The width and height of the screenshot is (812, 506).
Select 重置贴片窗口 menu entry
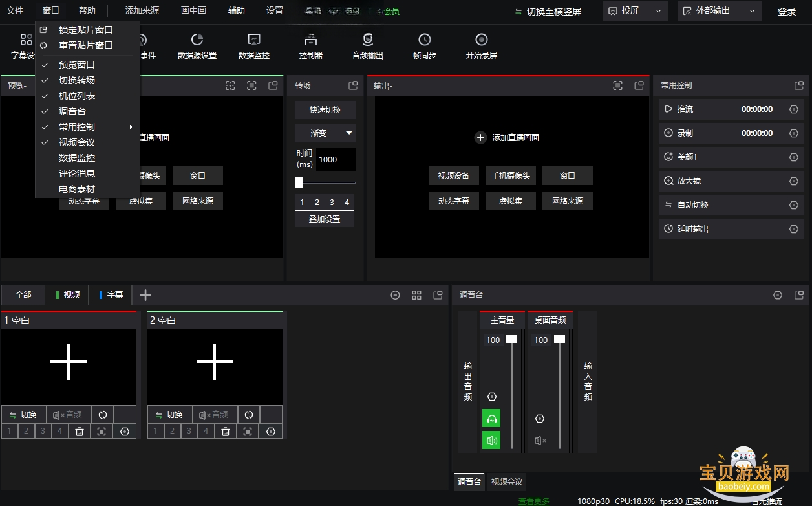click(x=87, y=45)
